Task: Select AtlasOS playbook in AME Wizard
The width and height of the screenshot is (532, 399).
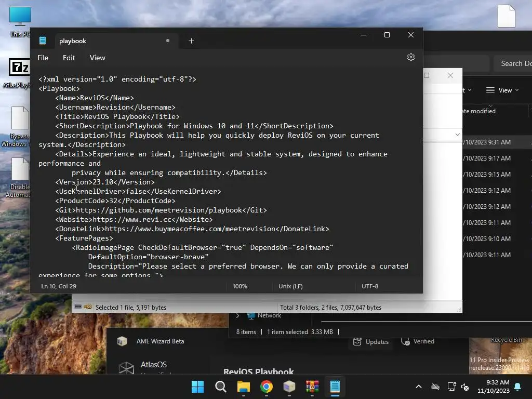Action: pyautogui.click(x=154, y=365)
